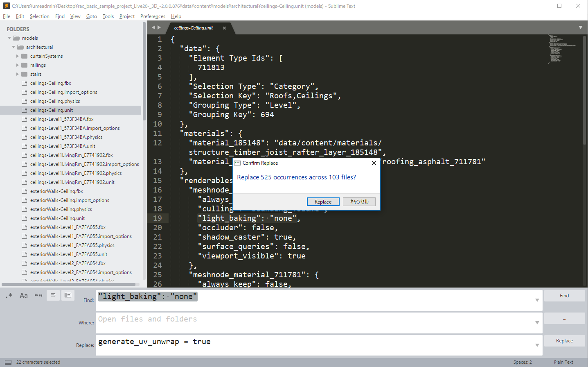The height and width of the screenshot is (367, 588).
Task: Open the File menu
Action: click(7, 16)
